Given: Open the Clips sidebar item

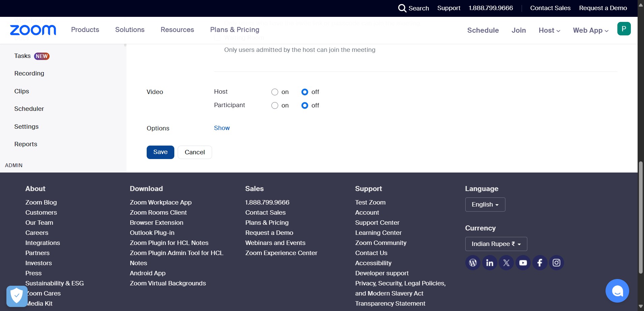Looking at the screenshot, I should pos(22,91).
